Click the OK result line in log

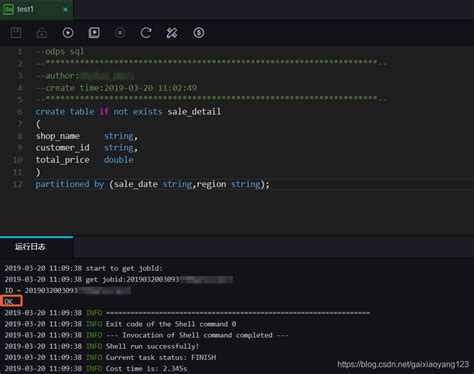(11, 301)
